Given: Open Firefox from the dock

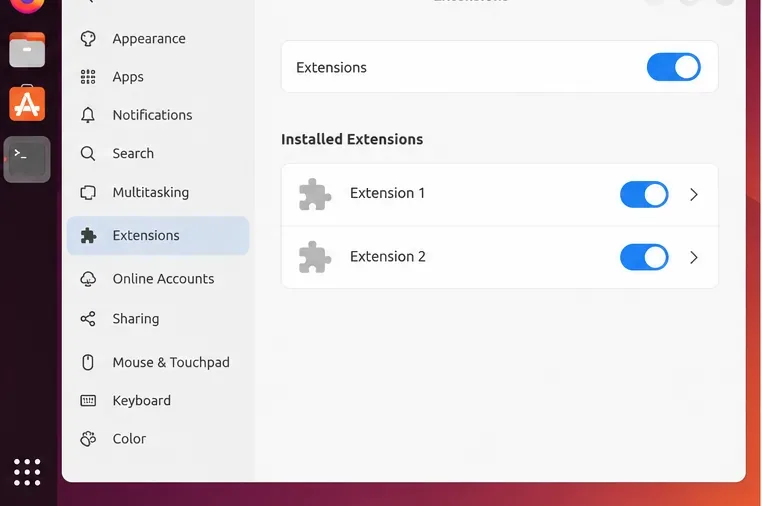Looking at the screenshot, I should click(27, 6).
